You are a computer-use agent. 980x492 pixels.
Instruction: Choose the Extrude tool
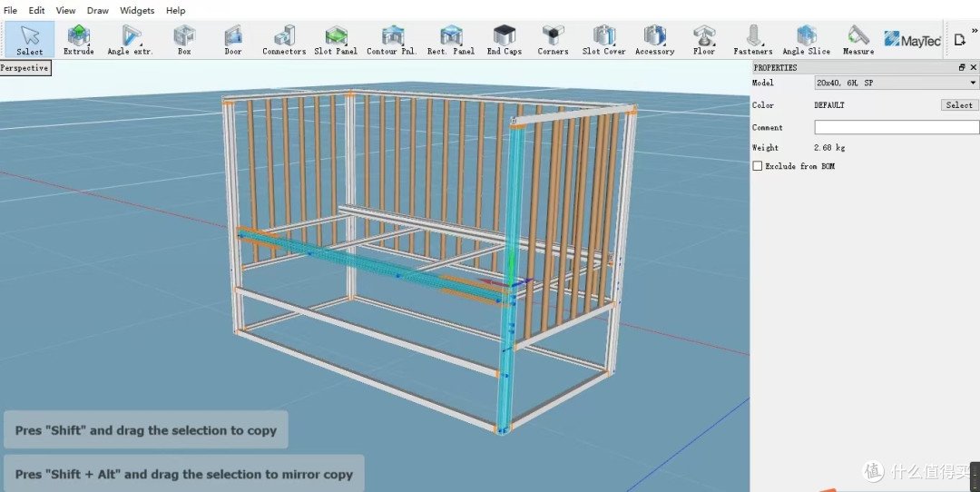tap(79, 39)
